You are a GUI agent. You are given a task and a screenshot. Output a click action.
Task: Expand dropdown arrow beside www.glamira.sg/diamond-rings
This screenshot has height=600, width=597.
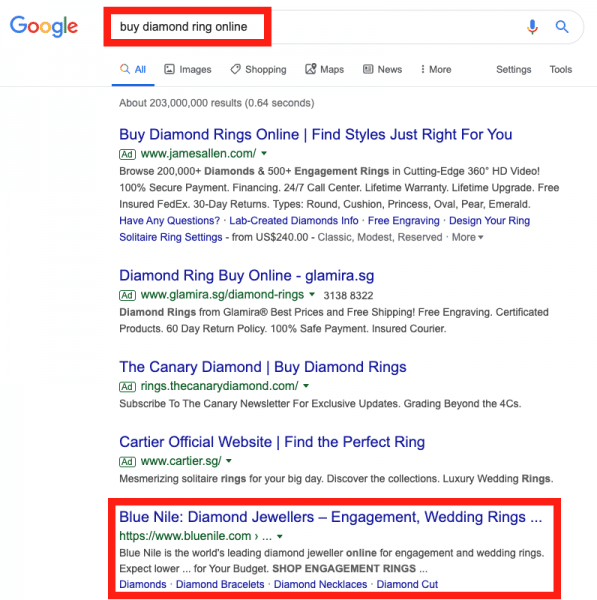[312, 294]
